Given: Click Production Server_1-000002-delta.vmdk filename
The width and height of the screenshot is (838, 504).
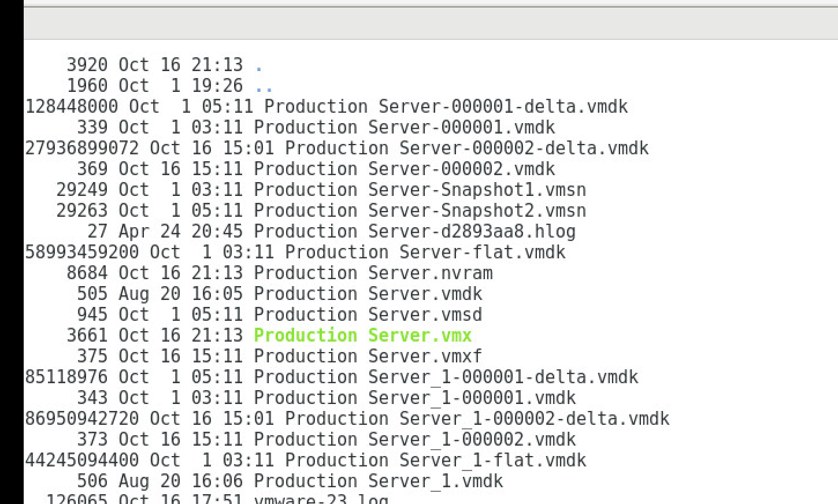Looking at the screenshot, I should tap(477, 418).
